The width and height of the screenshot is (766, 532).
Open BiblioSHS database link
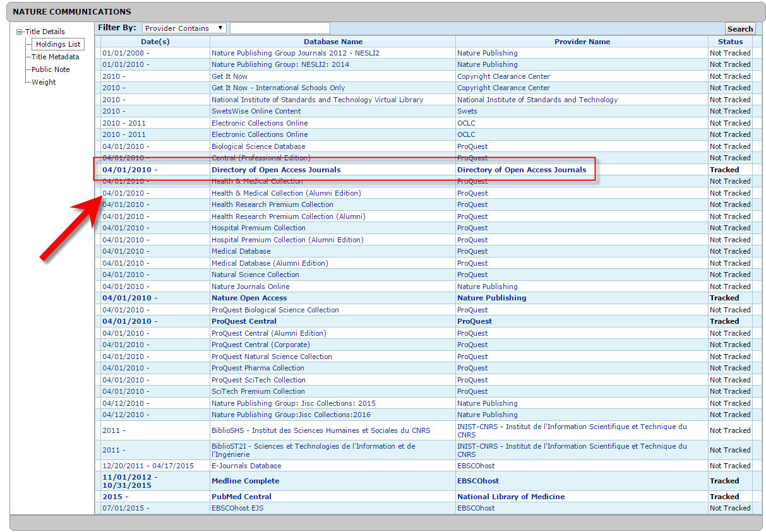pos(321,430)
